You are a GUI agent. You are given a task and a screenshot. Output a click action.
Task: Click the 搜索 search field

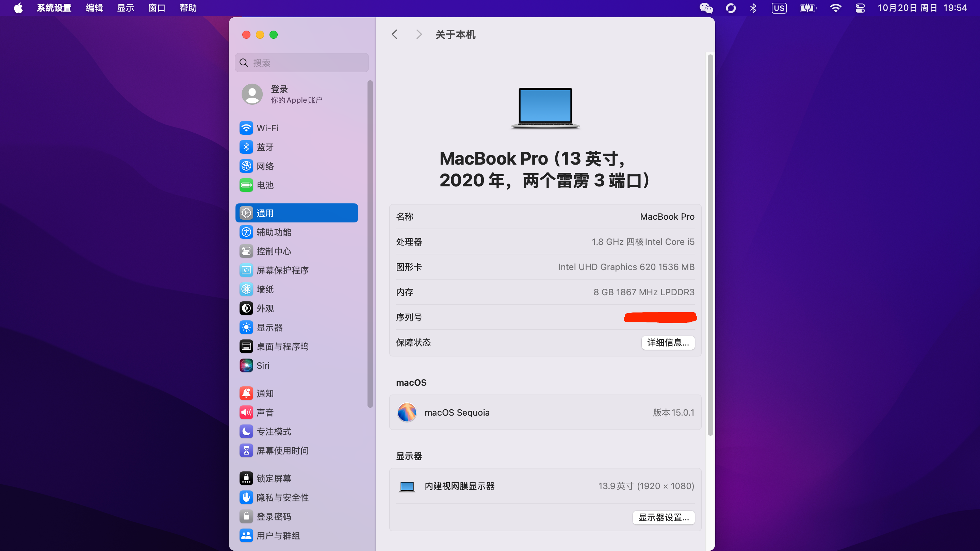302,63
